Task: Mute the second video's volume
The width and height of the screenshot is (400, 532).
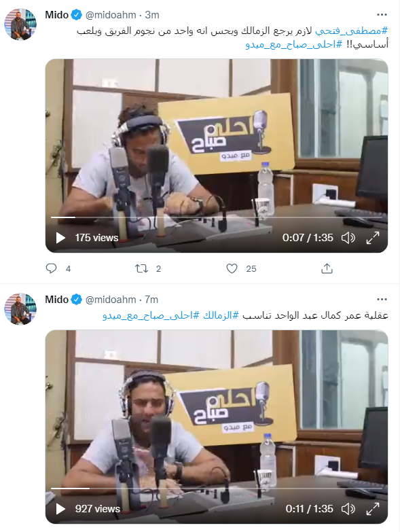Action: [x=348, y=509]
